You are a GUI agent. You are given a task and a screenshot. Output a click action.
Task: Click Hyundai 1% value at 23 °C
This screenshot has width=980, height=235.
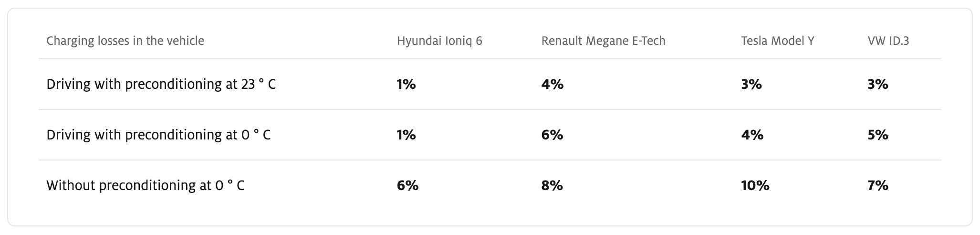coord(406,85)
